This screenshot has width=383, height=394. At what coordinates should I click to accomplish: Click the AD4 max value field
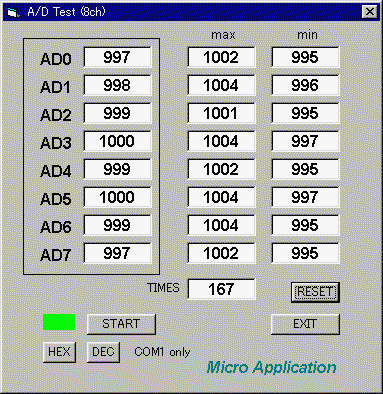(x=221, y=169)
